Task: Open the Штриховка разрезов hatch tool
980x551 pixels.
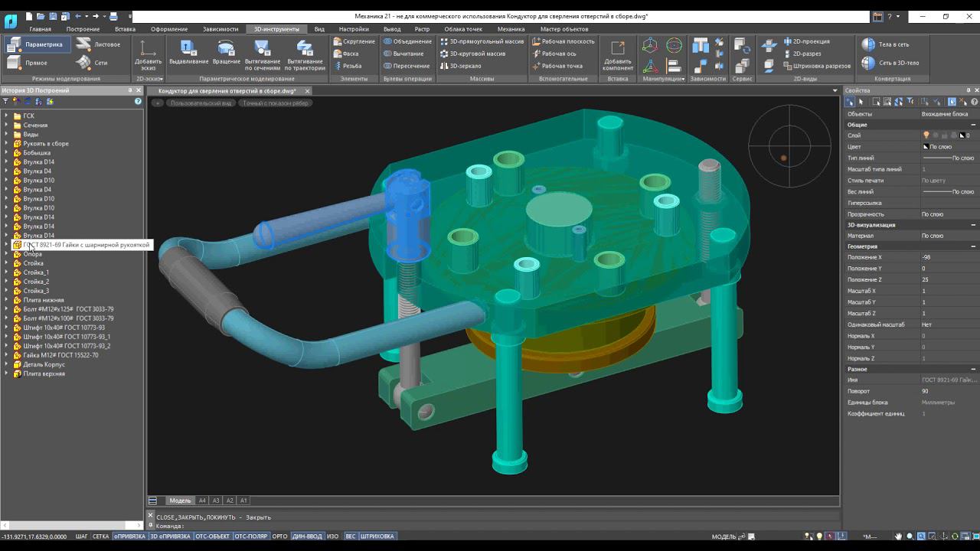Action: click(x=816, y=66)
